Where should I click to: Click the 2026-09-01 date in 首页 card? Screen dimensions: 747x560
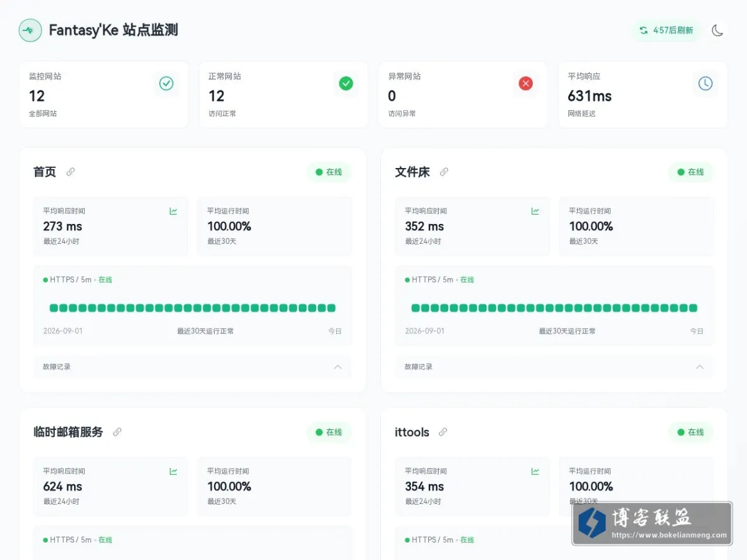[x=63, y=331]
